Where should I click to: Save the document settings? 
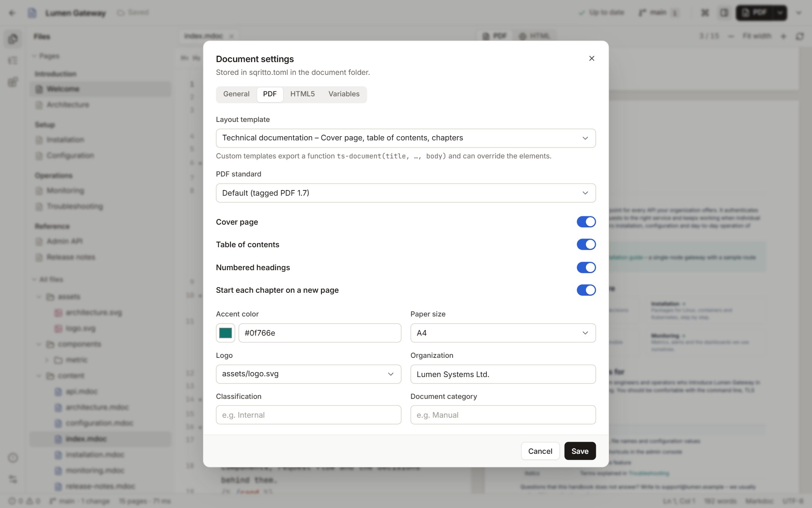click(x=580, y=451)
